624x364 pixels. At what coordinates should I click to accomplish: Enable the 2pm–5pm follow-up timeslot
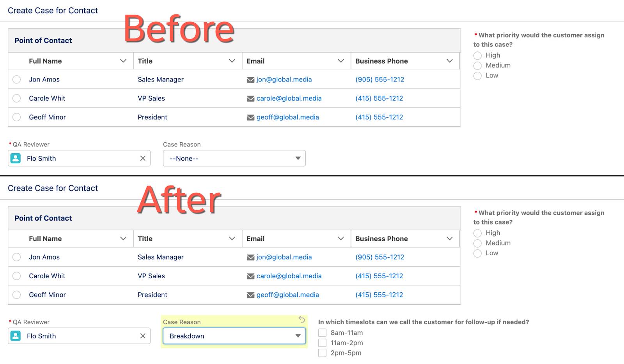(x=322, y=353)
